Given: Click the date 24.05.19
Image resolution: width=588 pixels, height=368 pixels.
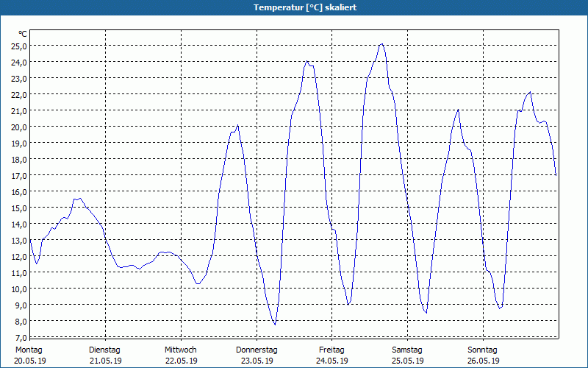Looking at the screenshot, I should pos(332,361).
